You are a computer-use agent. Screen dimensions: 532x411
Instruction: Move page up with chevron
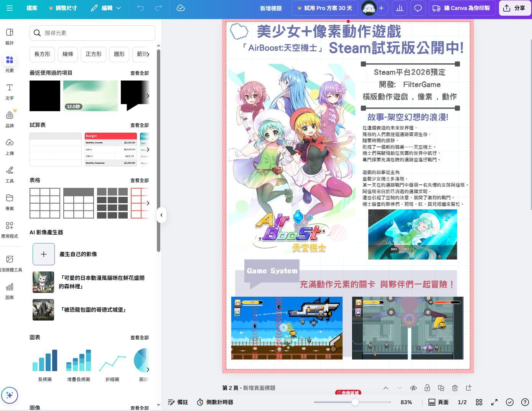(386, 388)
